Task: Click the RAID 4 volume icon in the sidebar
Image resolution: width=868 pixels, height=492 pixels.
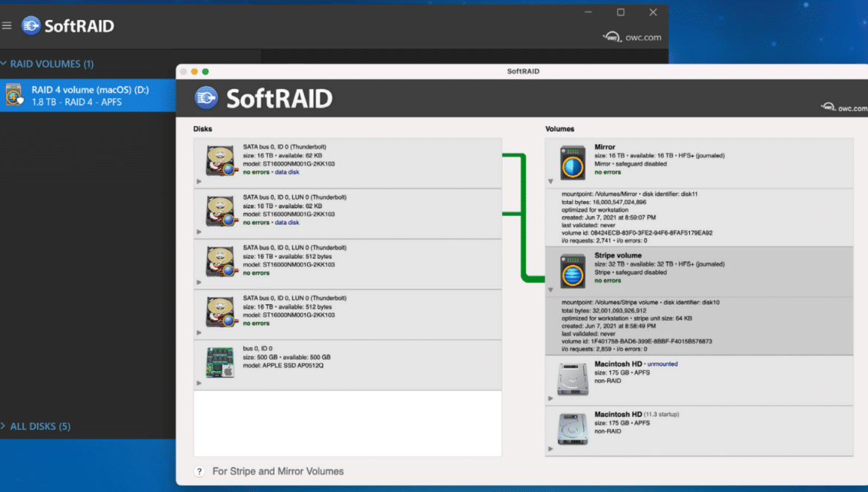Action: click(x=14, y=95)
